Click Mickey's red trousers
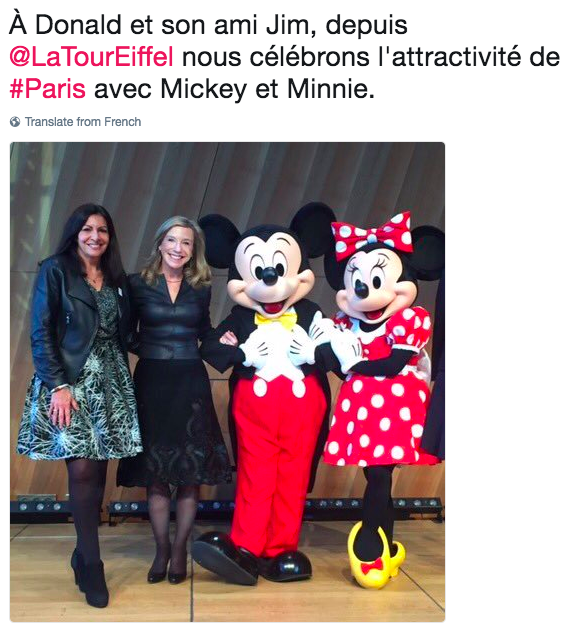The image size is (569, 636). click(x=278, y=462)
